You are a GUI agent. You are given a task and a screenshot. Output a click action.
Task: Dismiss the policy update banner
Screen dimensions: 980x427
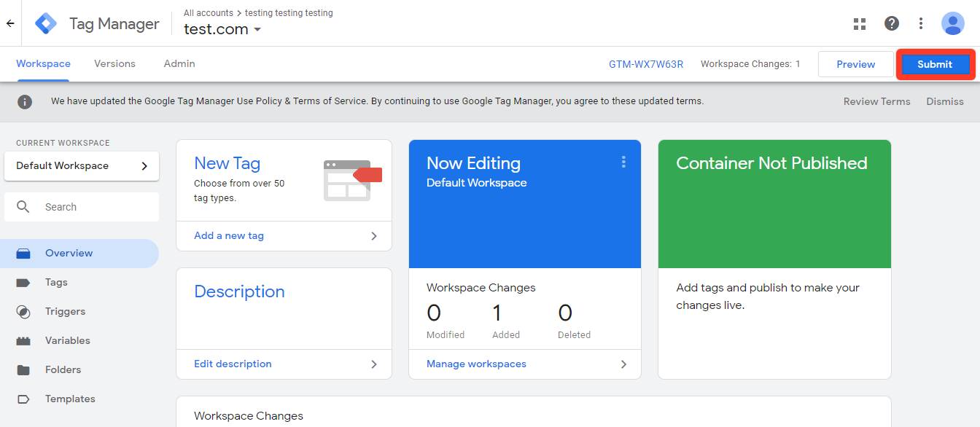coord(945,101)
